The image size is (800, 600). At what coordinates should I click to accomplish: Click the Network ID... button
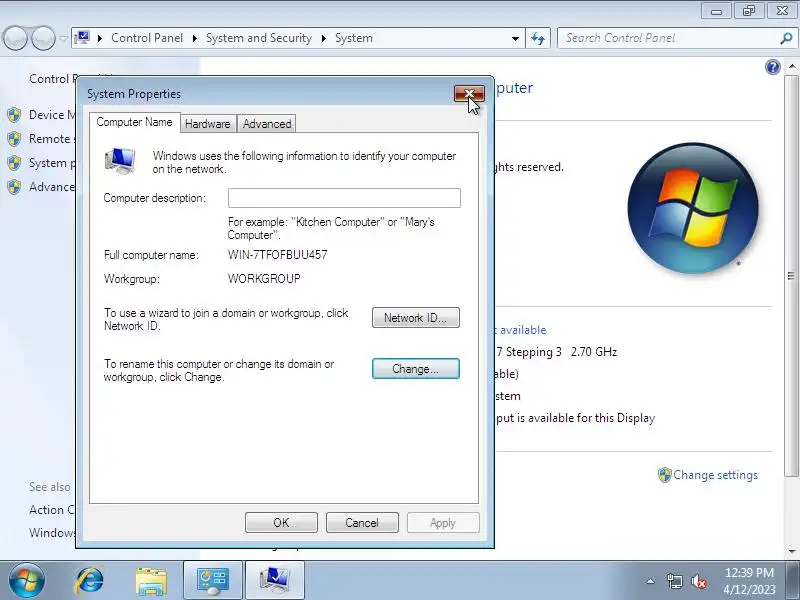pos(416,317)
